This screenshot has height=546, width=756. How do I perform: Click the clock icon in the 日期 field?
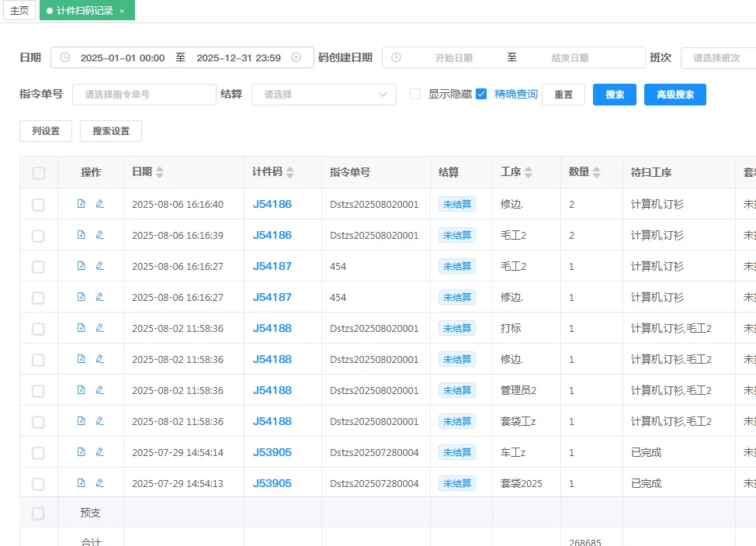[x=64, y=57]
